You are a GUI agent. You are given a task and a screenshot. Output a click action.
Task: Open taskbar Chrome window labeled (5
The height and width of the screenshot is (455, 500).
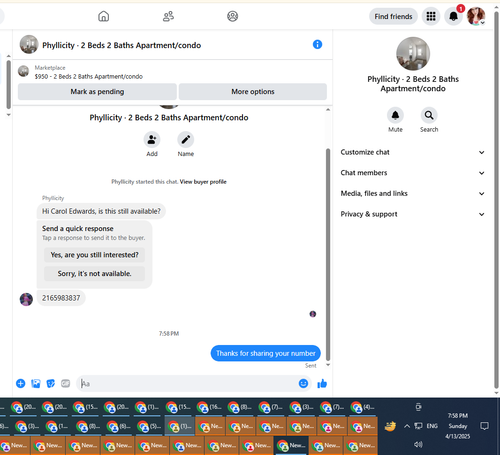(149, 426)
